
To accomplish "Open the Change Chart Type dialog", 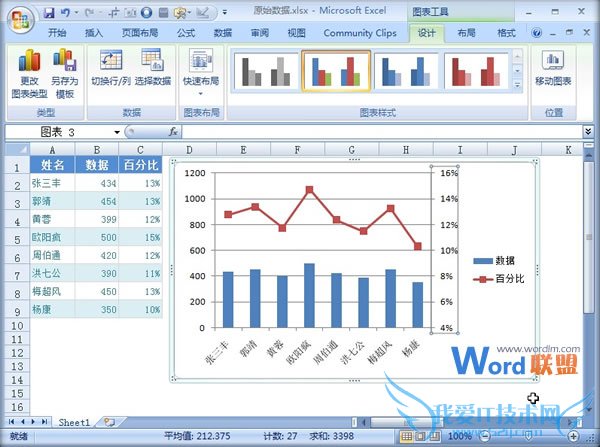I will point(29,73).
